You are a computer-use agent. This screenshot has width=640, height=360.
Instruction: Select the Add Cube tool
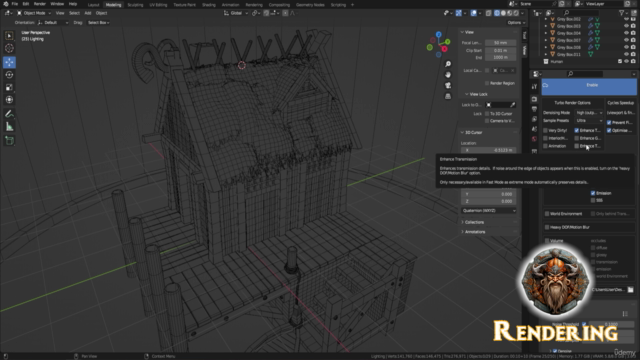point(9,141)
